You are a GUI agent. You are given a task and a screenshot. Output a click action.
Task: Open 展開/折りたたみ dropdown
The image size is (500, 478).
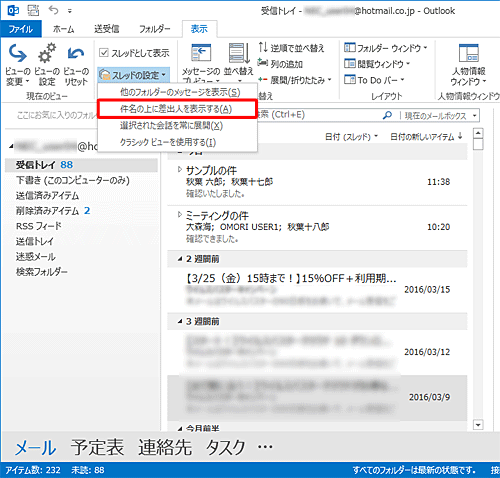click(x=295, y=80)
